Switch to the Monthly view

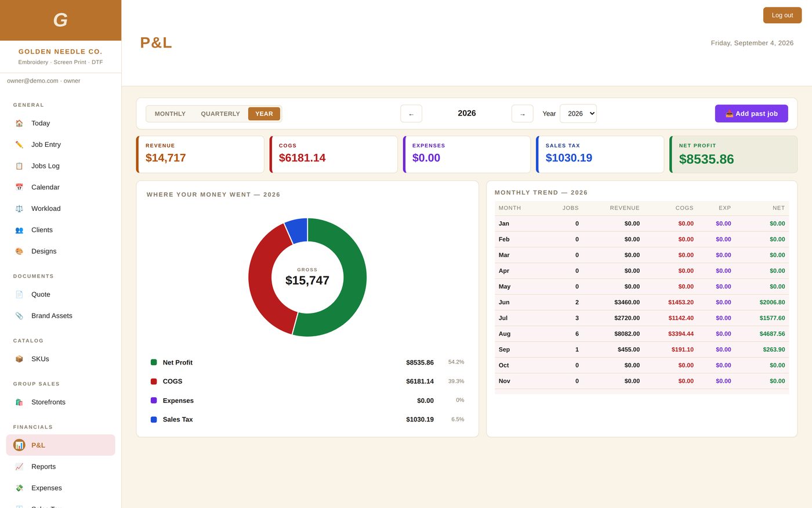point(170,114)
